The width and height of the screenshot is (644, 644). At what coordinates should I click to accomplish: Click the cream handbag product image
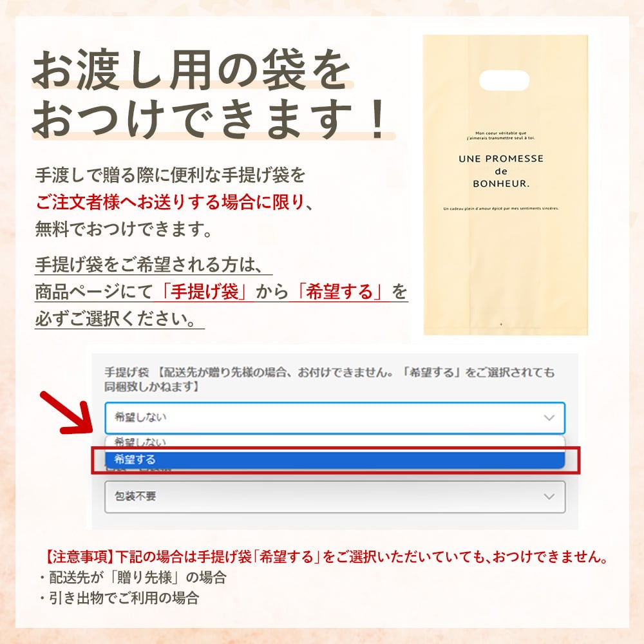click(506, 185)
